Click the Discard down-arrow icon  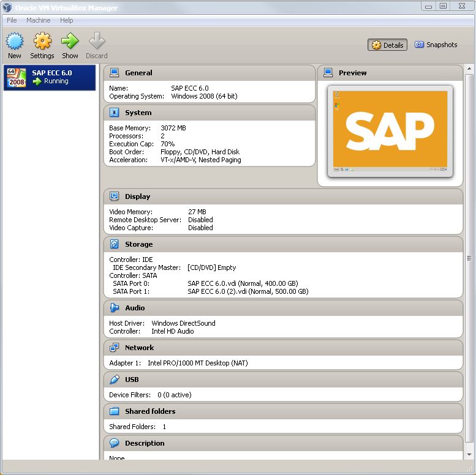pyautogui.click(x=97, y=41)
